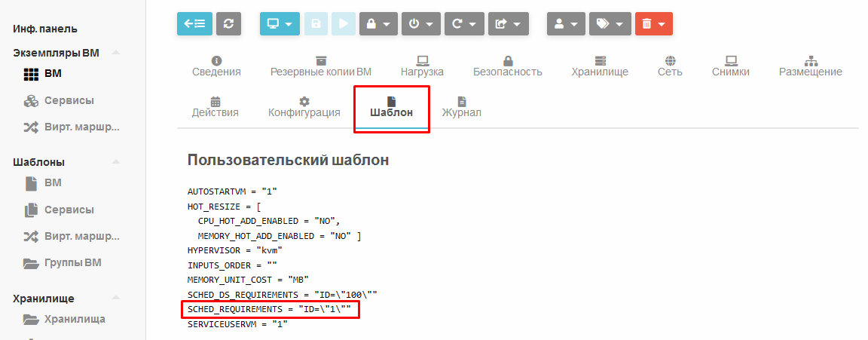Click the INPUTS_ORDER = "" line
This screenshot has width=868, height=340.
(232, 265)
